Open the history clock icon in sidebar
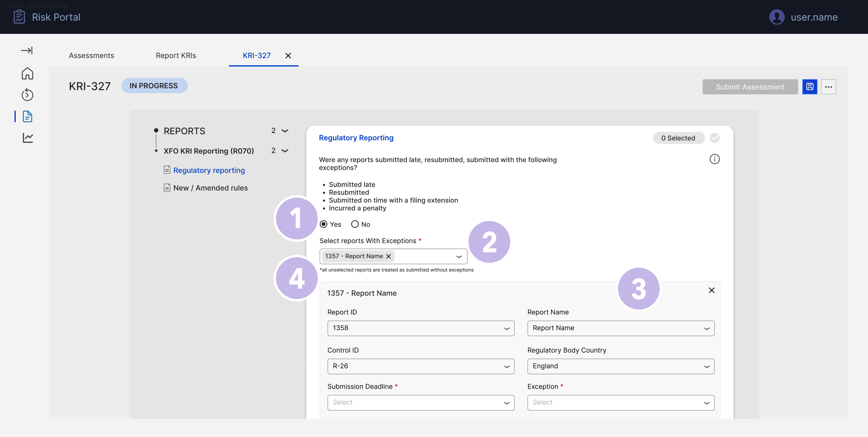The height and width of the screenshot is (437, 868). [27, 95]
